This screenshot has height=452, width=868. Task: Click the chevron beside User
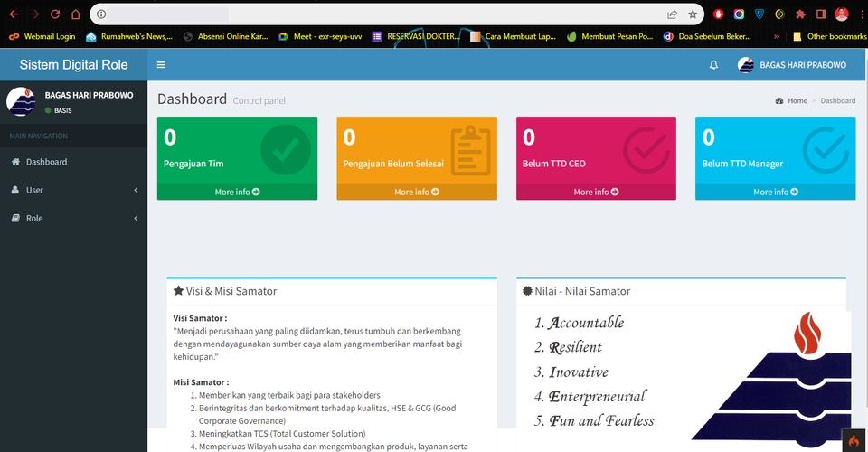[x=136, y=190]
